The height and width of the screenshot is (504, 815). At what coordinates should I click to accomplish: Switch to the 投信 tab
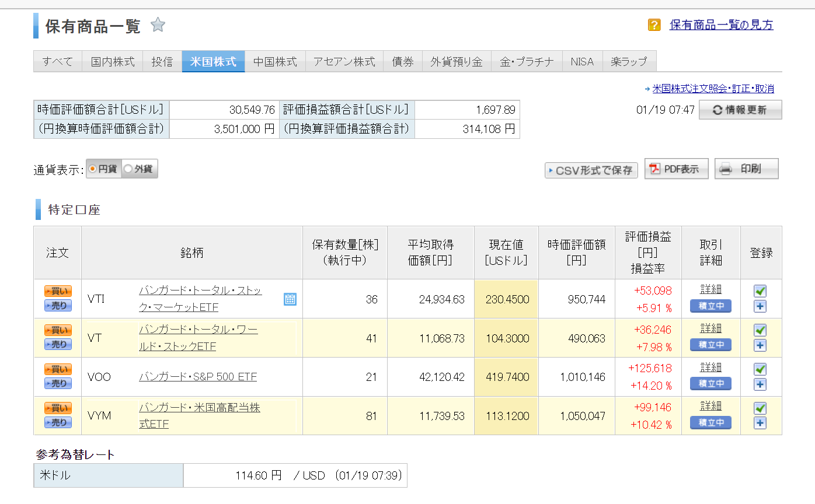tap(162, 62)
